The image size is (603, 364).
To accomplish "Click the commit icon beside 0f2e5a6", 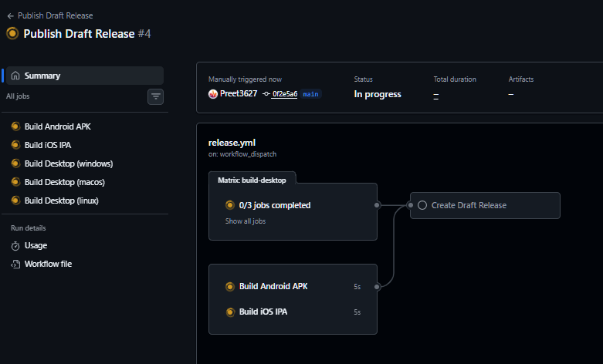I will tap(266, 94).
